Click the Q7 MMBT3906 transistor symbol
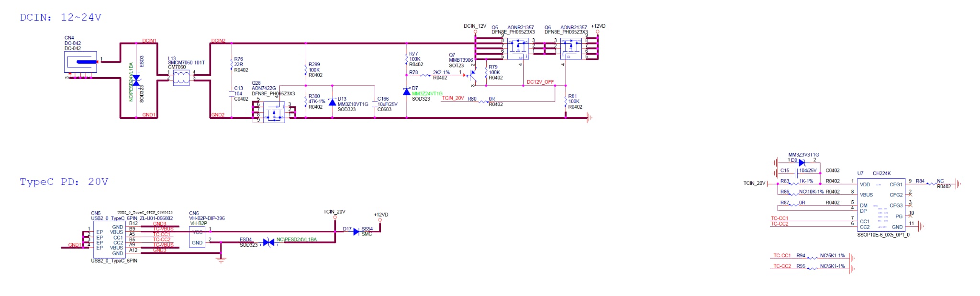This screenshot has width=980, height=296. [472, 74]
